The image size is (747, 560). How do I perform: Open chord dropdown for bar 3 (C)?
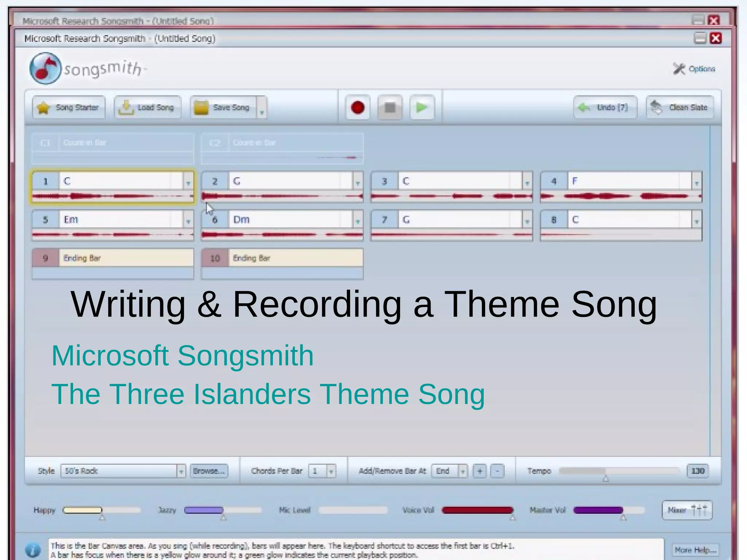click(x=527, y=182)
